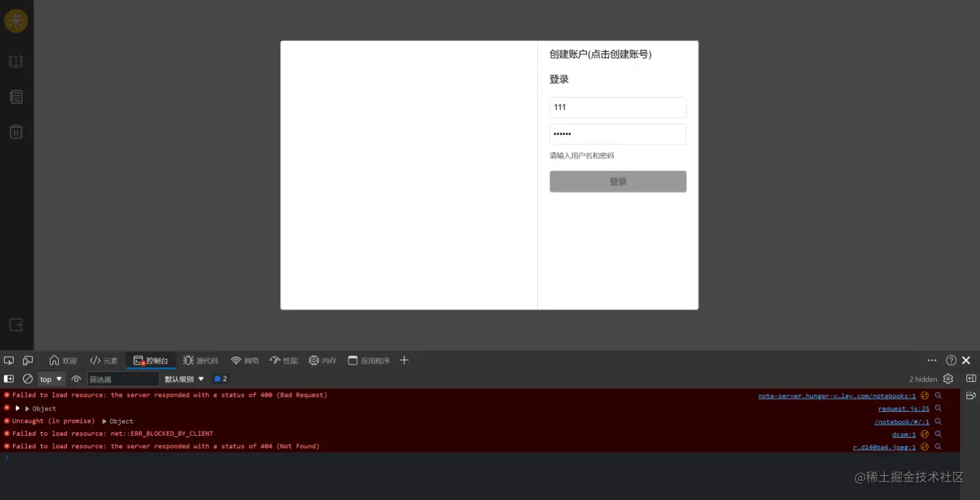Open the notebooks book icon in sidebar

click(x=16, y=62)
